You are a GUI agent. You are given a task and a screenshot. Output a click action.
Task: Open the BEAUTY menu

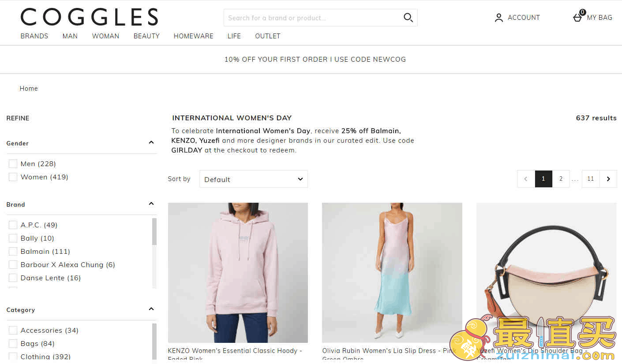[x=146, y=36]
